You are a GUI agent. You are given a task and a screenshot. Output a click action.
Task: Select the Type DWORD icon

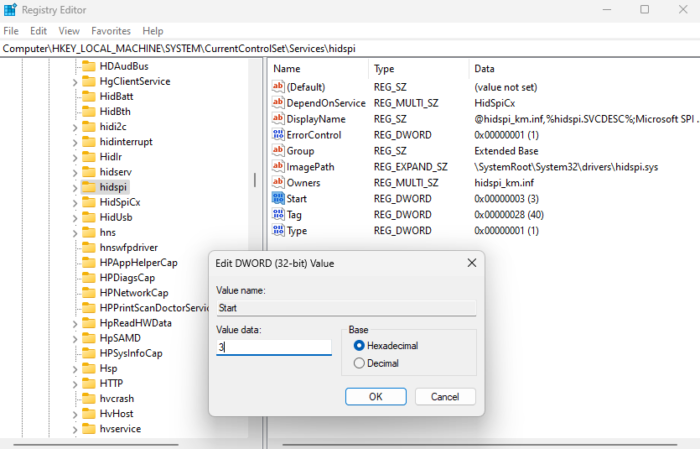coord(278,230)
